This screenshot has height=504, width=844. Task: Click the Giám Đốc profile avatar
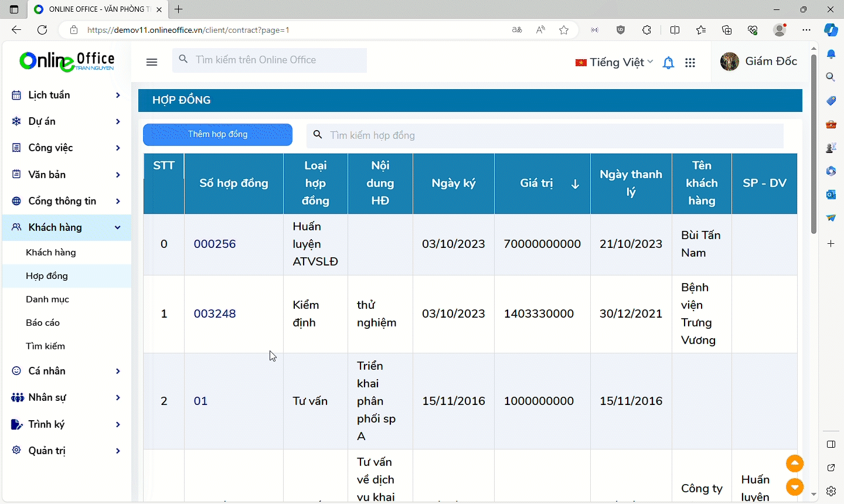(730, 62)
